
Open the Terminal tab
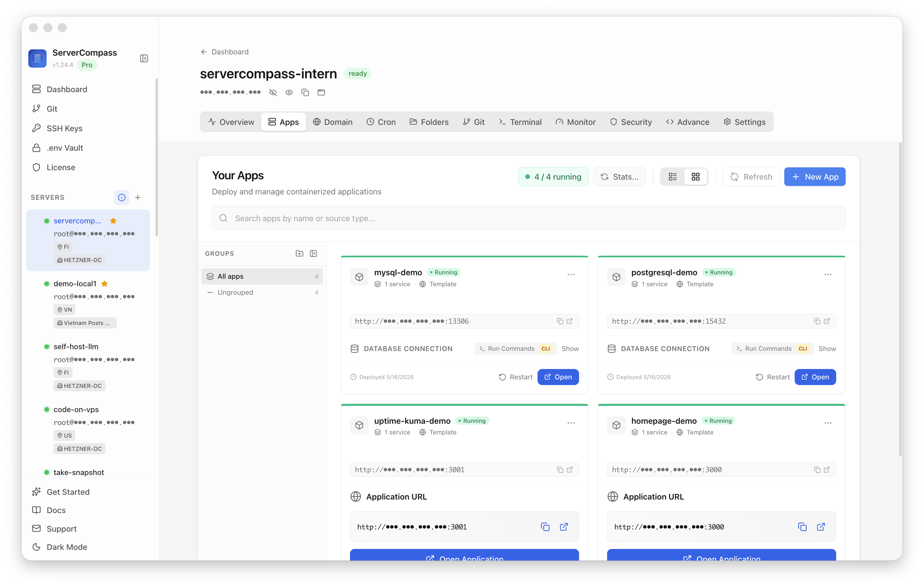tap(520, 122)
